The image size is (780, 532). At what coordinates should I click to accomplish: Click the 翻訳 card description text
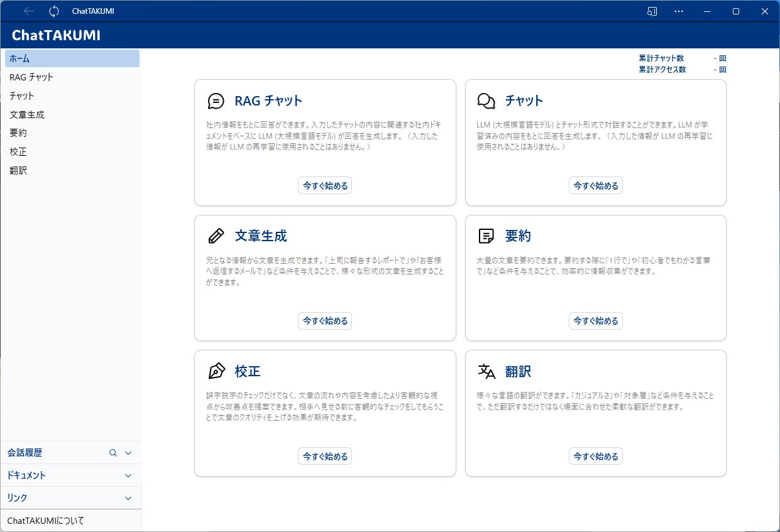(595, 401)
